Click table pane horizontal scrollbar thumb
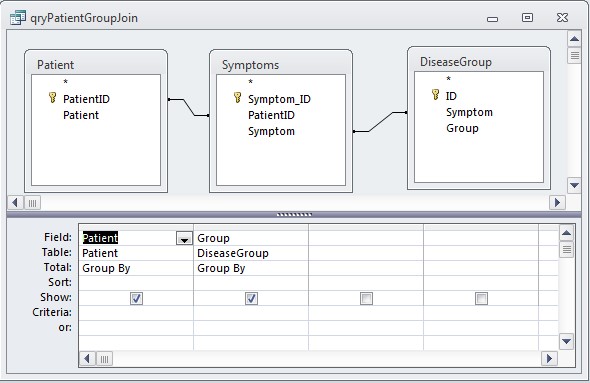Screen dimensions: 590x383 pos(32,203)
